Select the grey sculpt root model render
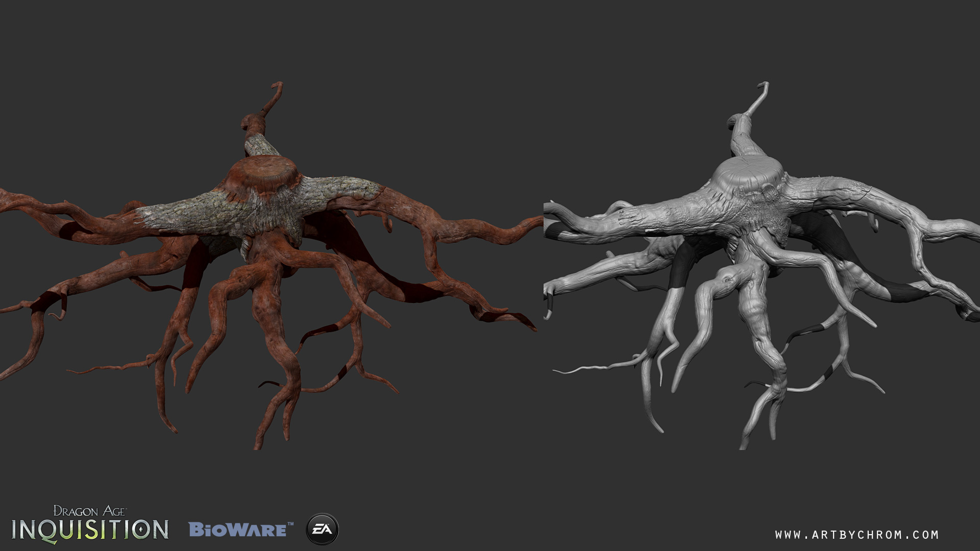Image resolution: width=980 pixels, height=551 pixels. point(762,265)
